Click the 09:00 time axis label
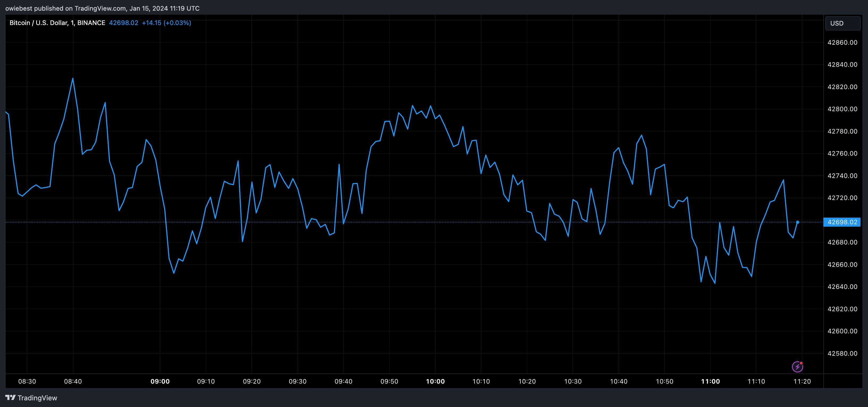This screenshot has width=868, height=407. 160,381
